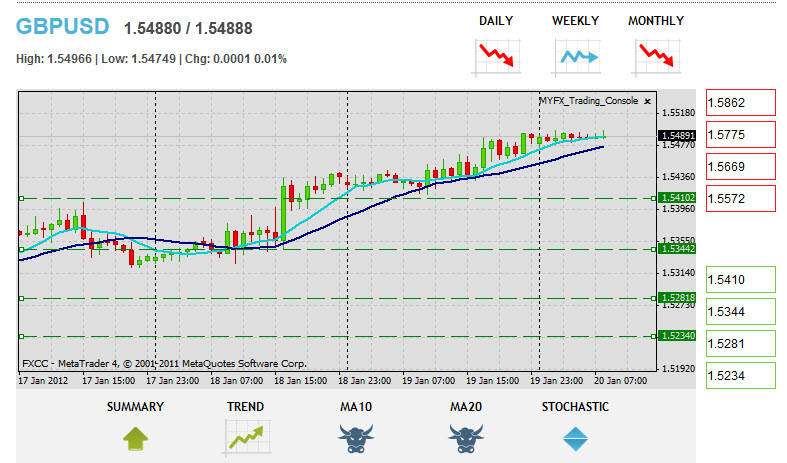
Task: Click the 1.55180 price axis label
Action: 679,112
